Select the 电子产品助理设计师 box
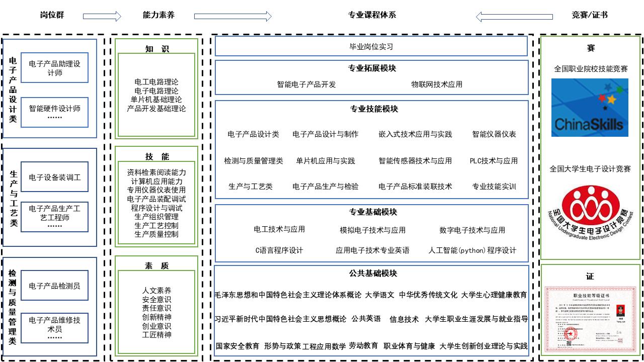644x362 pixels. pos(54,68)
